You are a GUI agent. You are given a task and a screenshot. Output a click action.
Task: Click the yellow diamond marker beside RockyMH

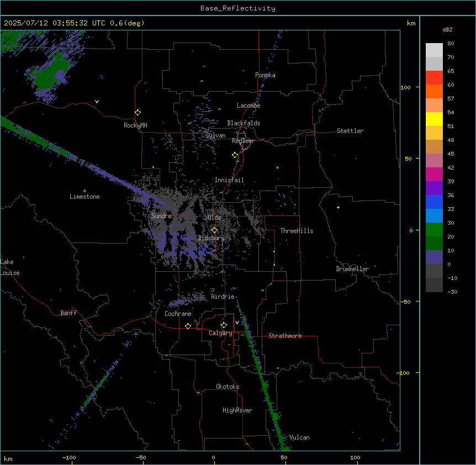point(138,113)
